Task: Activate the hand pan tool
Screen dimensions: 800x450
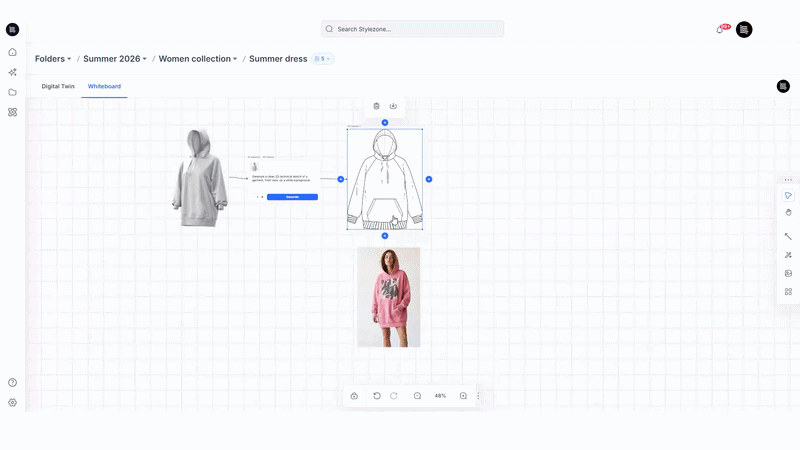Action: pyautogui.click(x=788, y=212)
